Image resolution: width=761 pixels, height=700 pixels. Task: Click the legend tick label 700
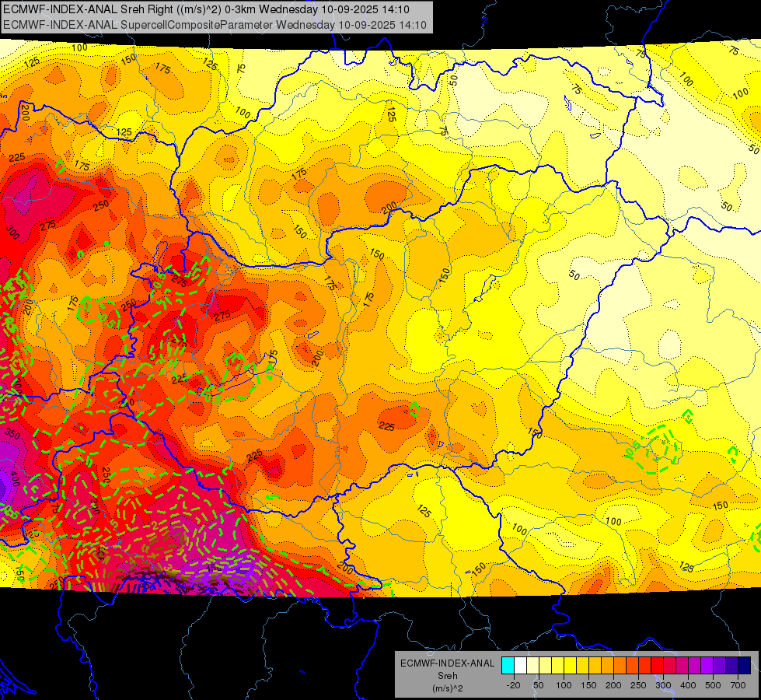click(738, 685)
